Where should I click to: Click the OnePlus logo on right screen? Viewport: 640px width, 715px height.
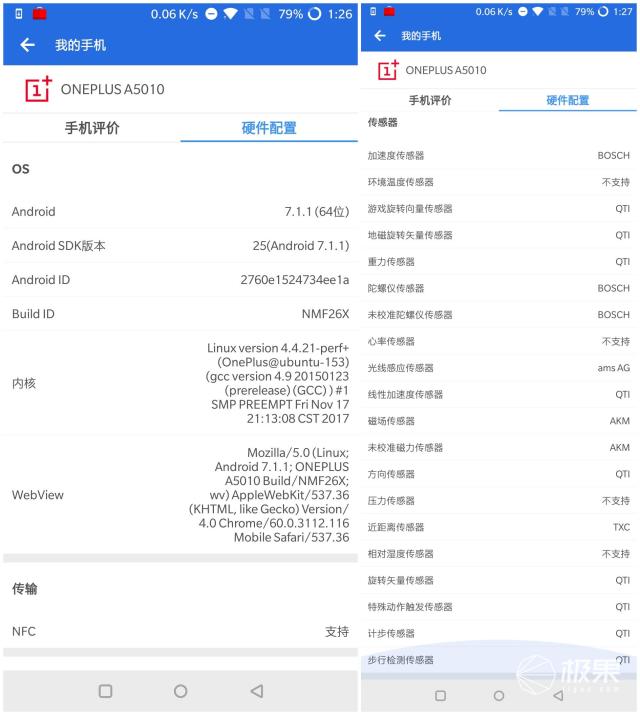[x=387, y=70]
